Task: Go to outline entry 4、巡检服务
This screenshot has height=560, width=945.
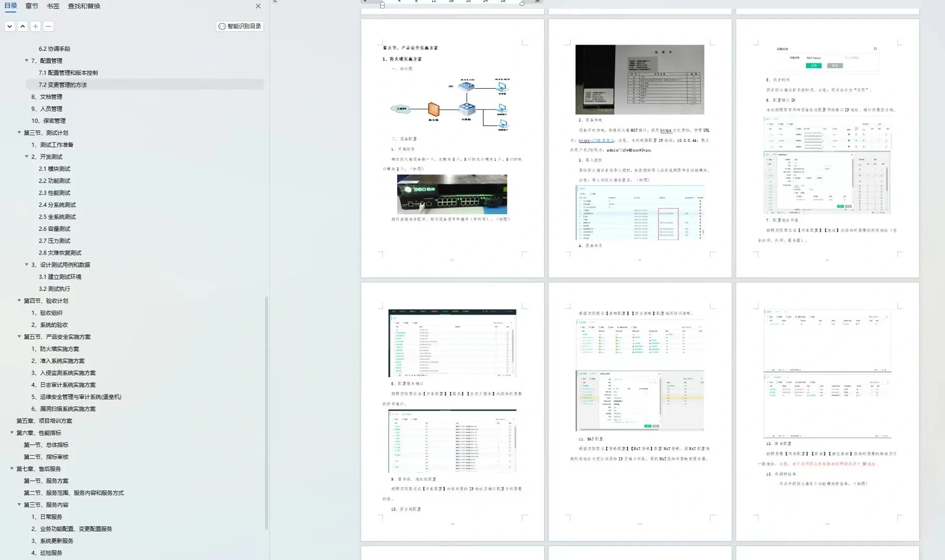Action: click(x=47, y=553)
